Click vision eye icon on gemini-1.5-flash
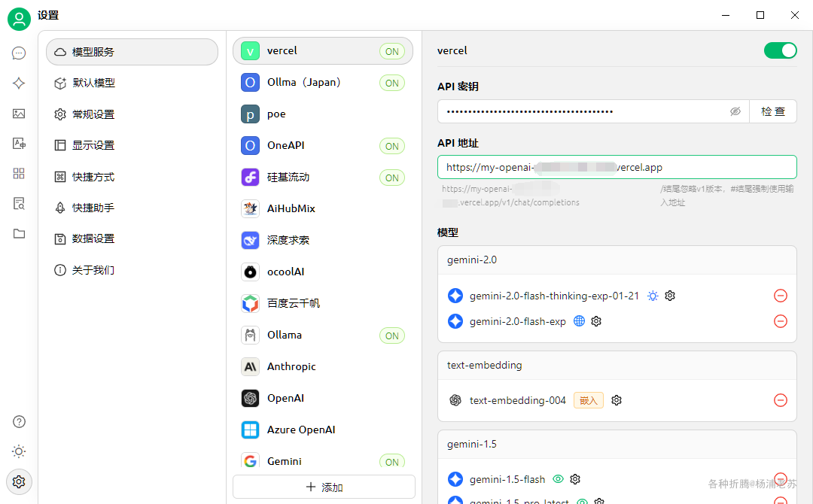This screenshot has width=813, height=504. click(558, 479)
